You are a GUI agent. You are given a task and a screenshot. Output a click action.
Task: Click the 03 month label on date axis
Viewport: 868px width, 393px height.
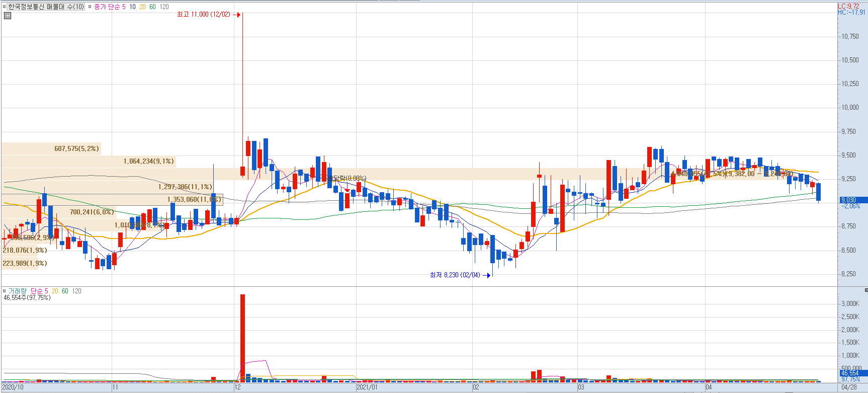coord(581,387)
